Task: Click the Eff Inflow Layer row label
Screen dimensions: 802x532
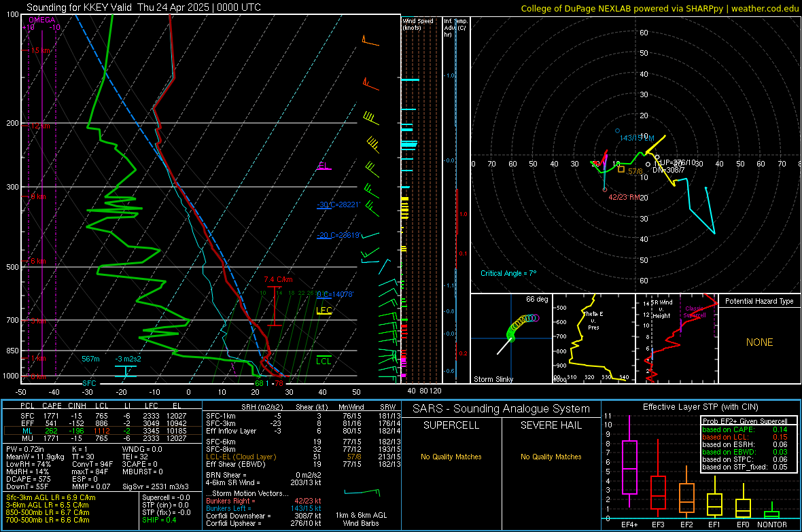Action: pyautogui.click(x=230, y=431)
